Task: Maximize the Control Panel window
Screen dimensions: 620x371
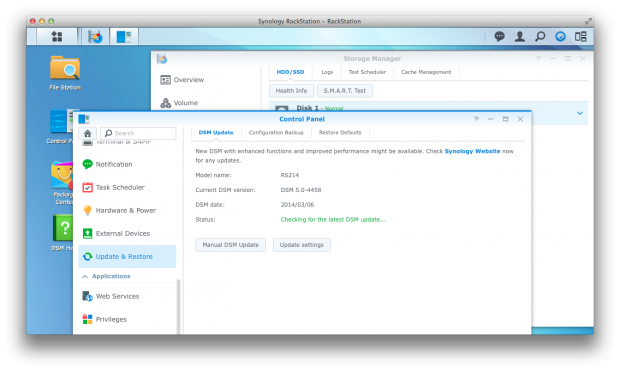Action: point(505,119)
